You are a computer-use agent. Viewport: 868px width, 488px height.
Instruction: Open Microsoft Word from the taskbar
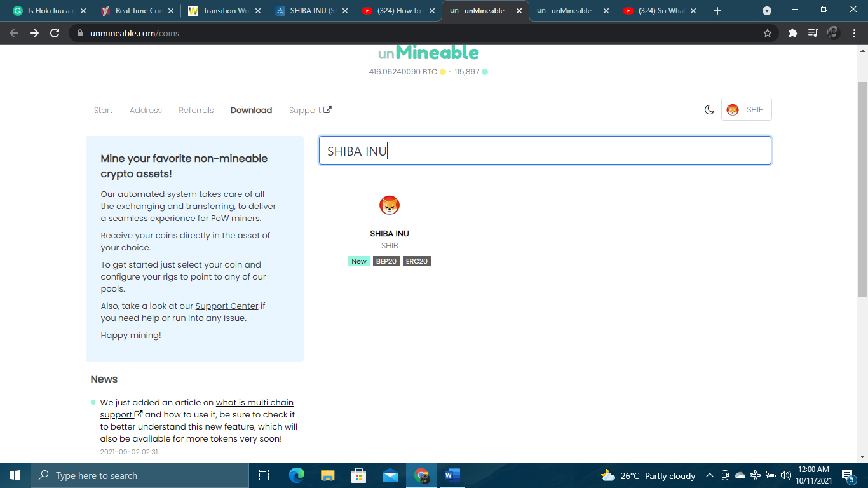pyautogui.click(x=452, y=475)
